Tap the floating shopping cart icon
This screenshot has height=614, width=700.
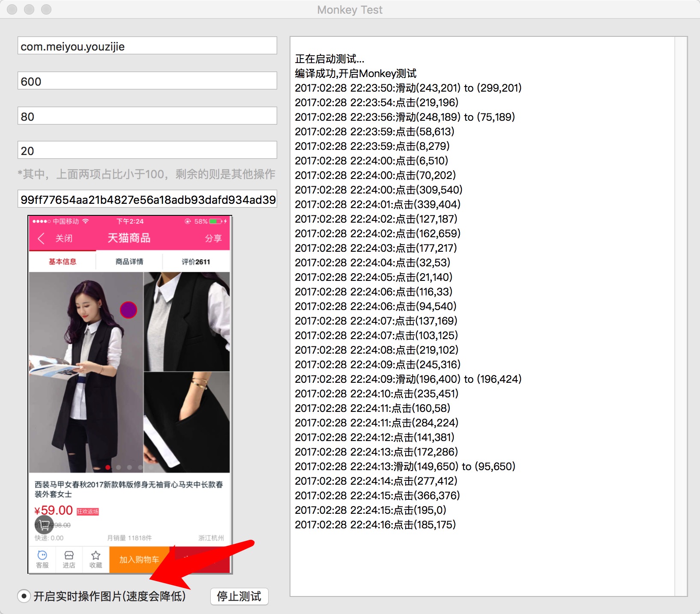[x=44, y=524]
